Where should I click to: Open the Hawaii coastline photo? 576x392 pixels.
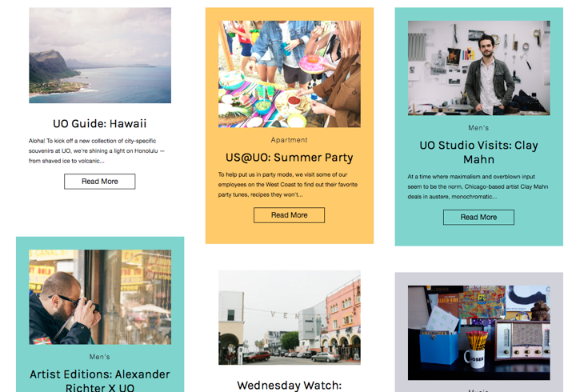pos(100,55)
